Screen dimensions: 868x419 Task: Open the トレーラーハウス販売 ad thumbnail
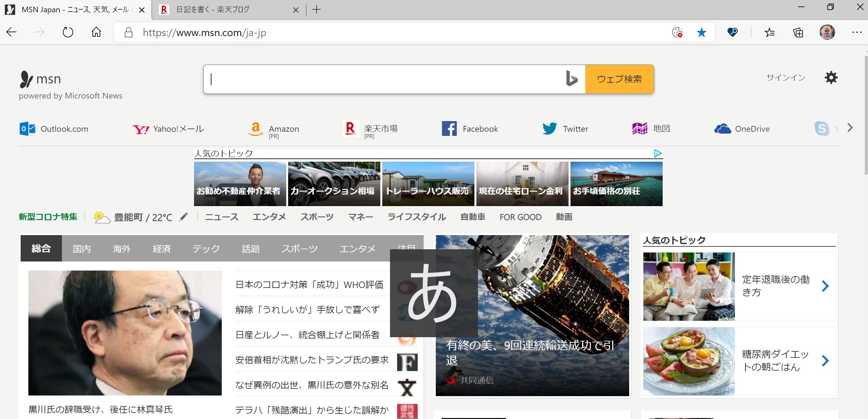tap(428, 184)
